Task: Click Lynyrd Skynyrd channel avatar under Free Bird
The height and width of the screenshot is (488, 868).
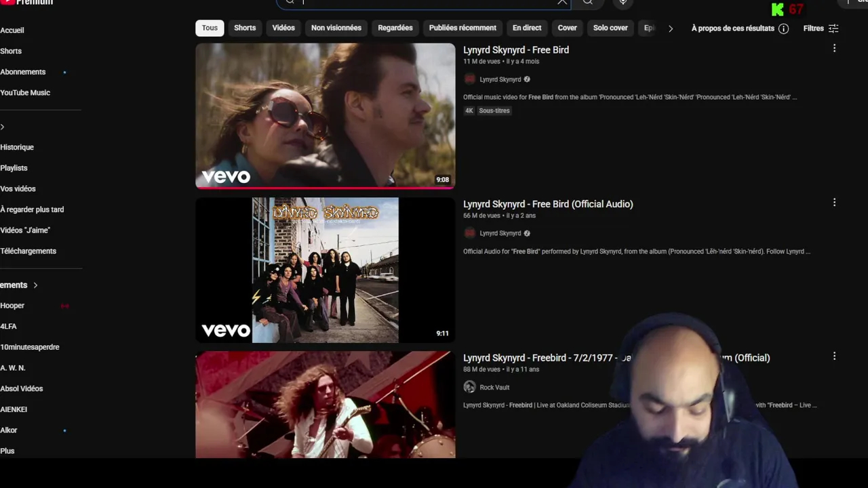Action: pyautogui.click(x=469, y=79)
